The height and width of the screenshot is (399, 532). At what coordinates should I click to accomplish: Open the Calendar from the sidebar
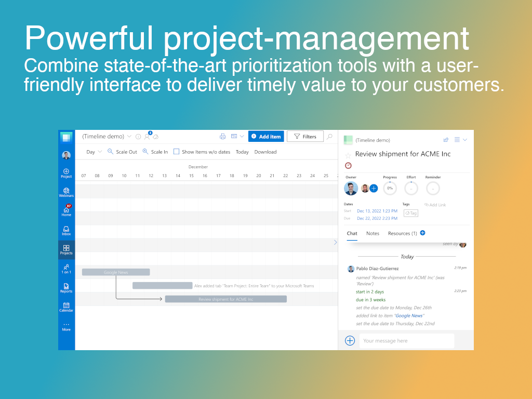pos(66,307)
